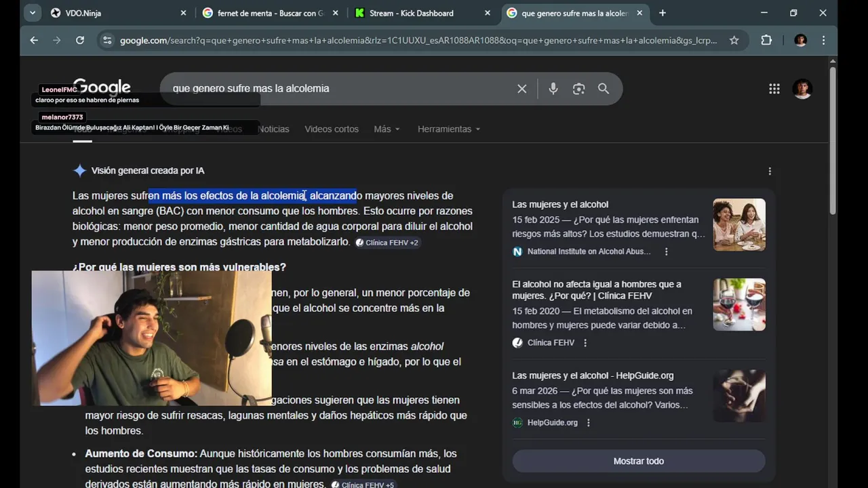Viewport: 868px width, 488px height.
Task: Click the Google logo
Action: click(x=102, y=87)
